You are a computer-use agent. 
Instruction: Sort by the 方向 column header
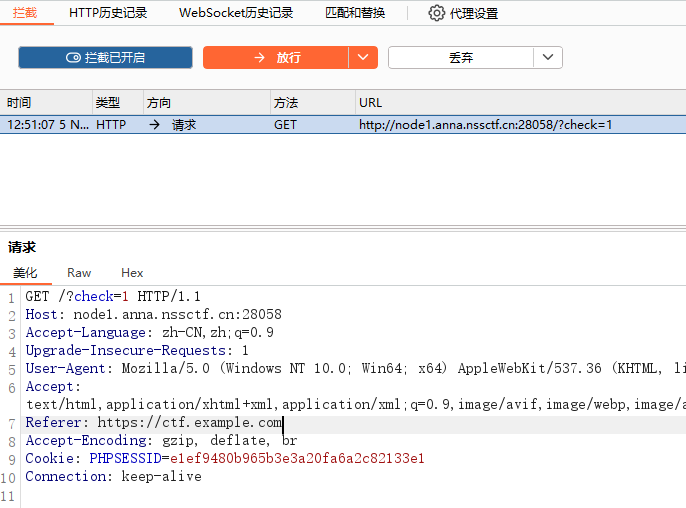pyautogui.click(x=206, y=103)
